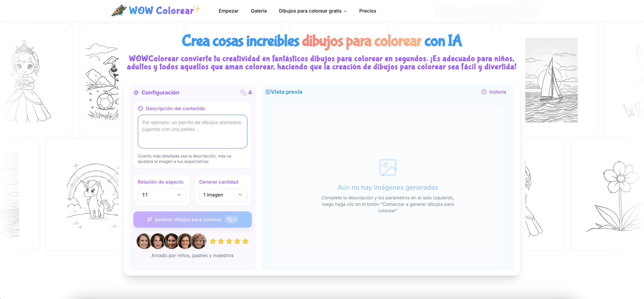Image resolution: width=644 pixels, height=299 pixels.
Task: Click the Amado por niños, padres y maestros text
Action: (x=192, y=255)
